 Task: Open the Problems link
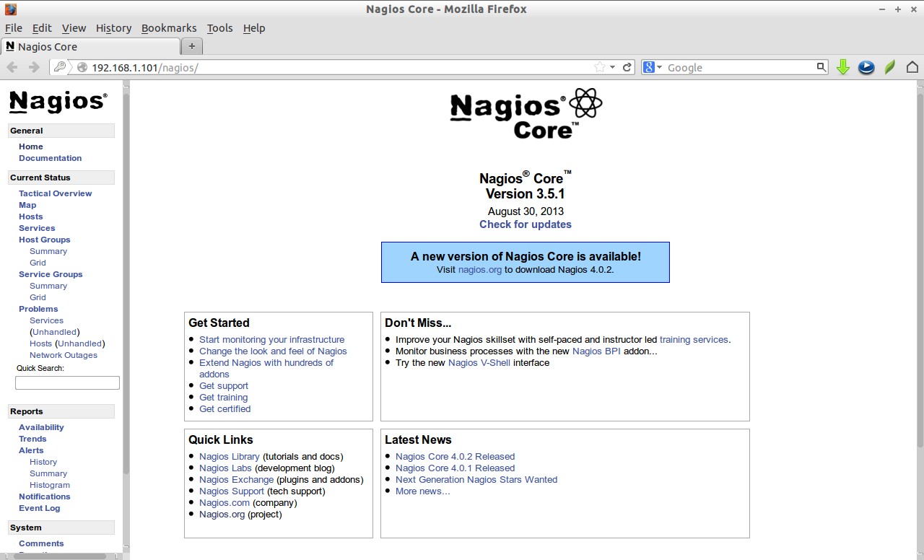click(x=38, y=309)
